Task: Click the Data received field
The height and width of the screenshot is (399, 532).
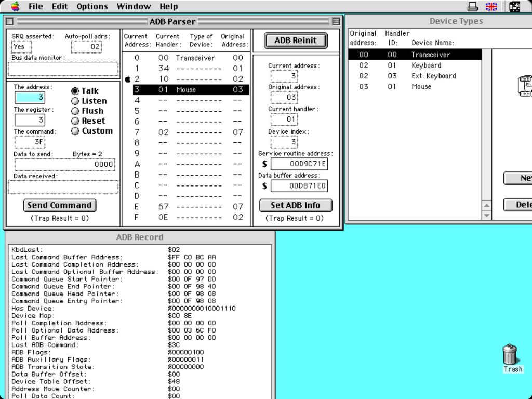Action: pyautogui.click(x=63, y=187)
